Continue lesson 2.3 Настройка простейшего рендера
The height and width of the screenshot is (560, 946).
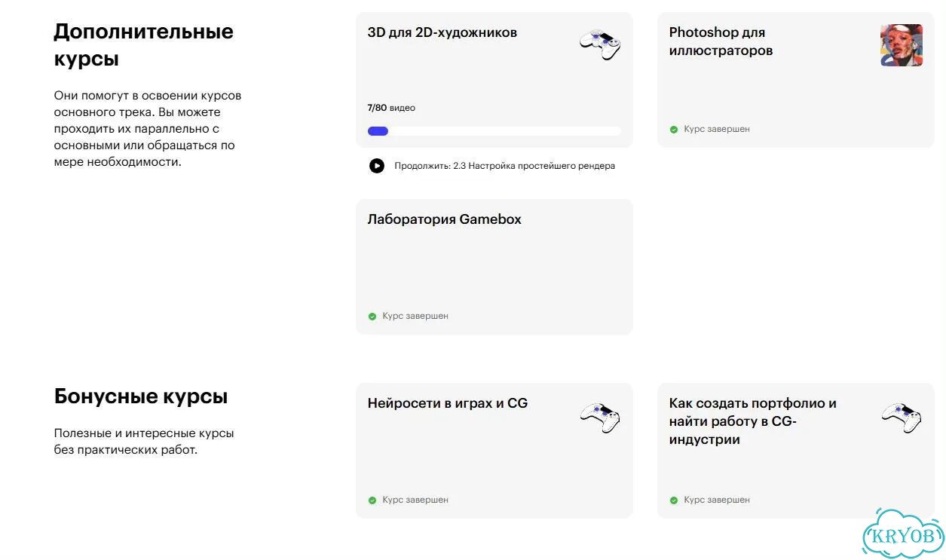[x=504, y=166]
